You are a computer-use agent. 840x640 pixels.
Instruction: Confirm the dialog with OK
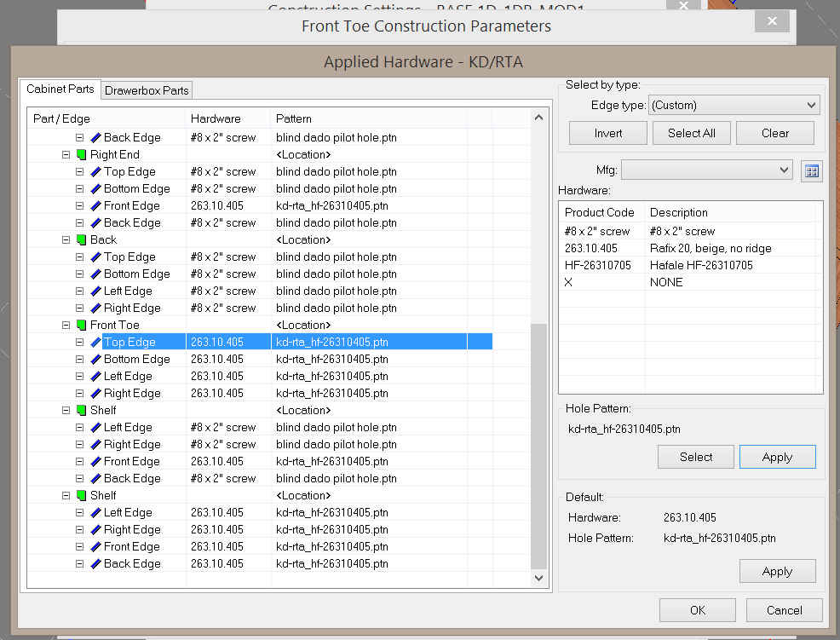(698, 610)
